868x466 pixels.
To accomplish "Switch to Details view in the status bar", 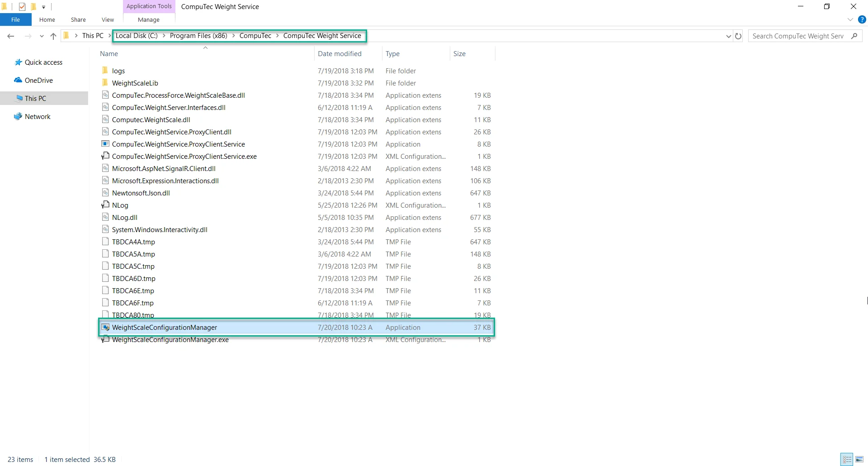I will click(x=846, y=459).
